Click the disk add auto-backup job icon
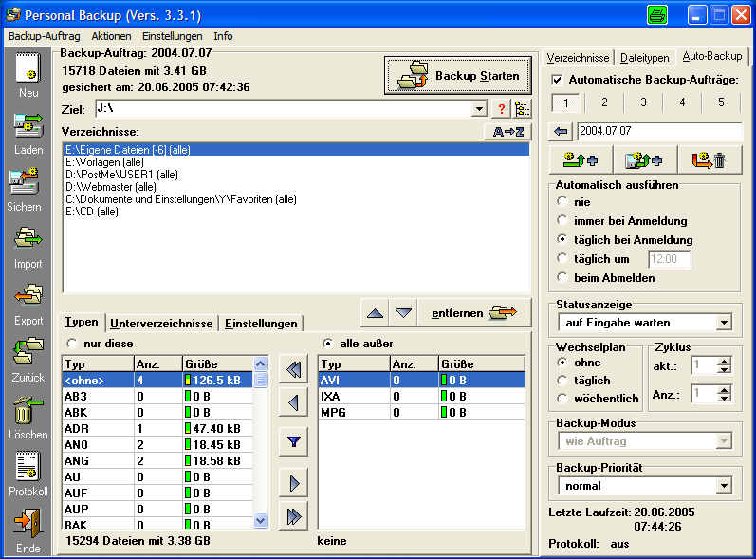 [645, 159]
